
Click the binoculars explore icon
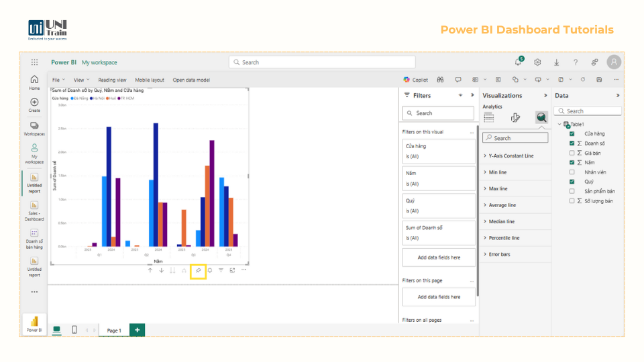click(x=440, y=80)
